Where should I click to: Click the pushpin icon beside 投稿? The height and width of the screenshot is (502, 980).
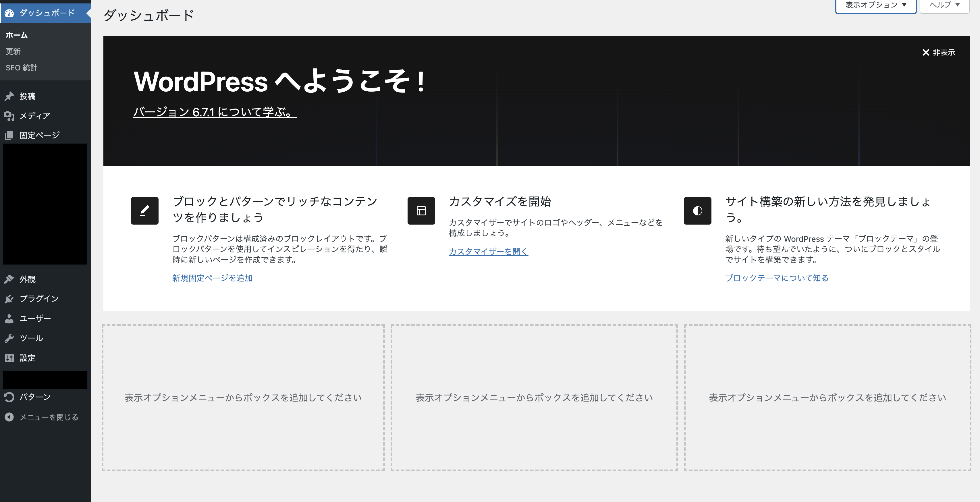click(9, 96)
